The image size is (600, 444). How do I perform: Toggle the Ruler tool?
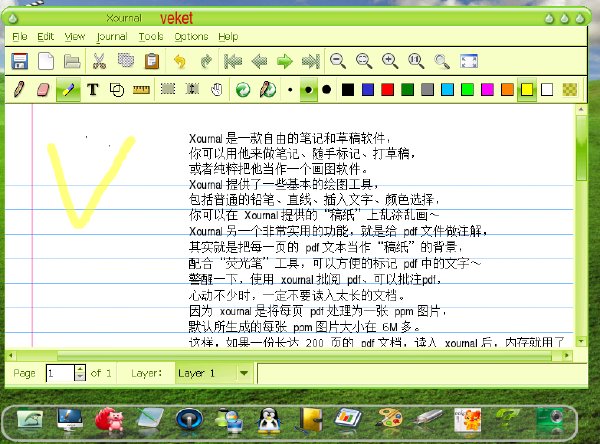[141, 90]
